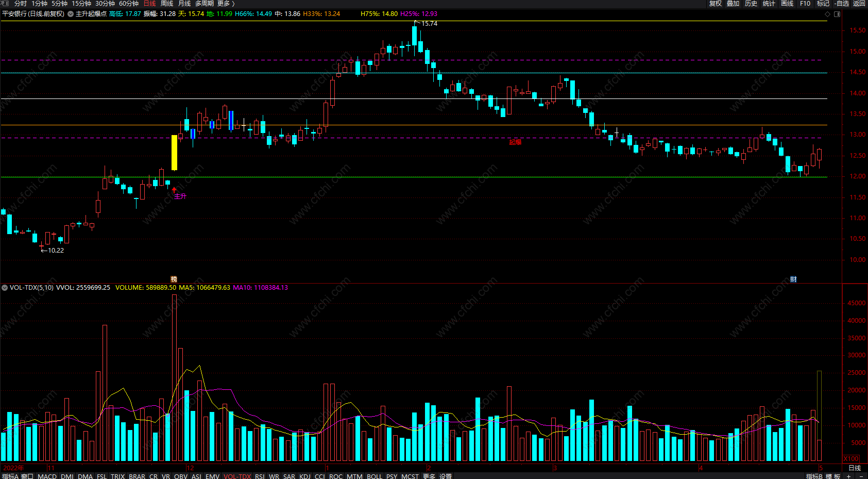Switch to 1分钟 period
868x479 pixels.
[x=39, y=4]
